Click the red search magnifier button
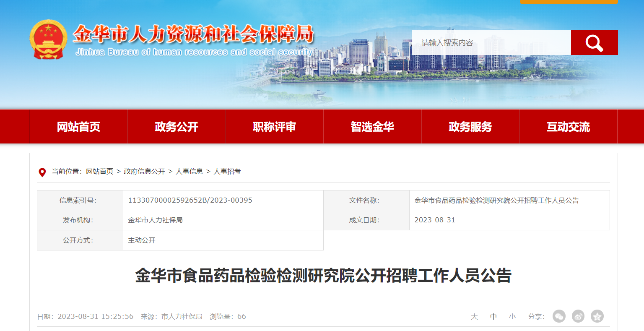Screen dimensions: 644x331 click(594, 43)
